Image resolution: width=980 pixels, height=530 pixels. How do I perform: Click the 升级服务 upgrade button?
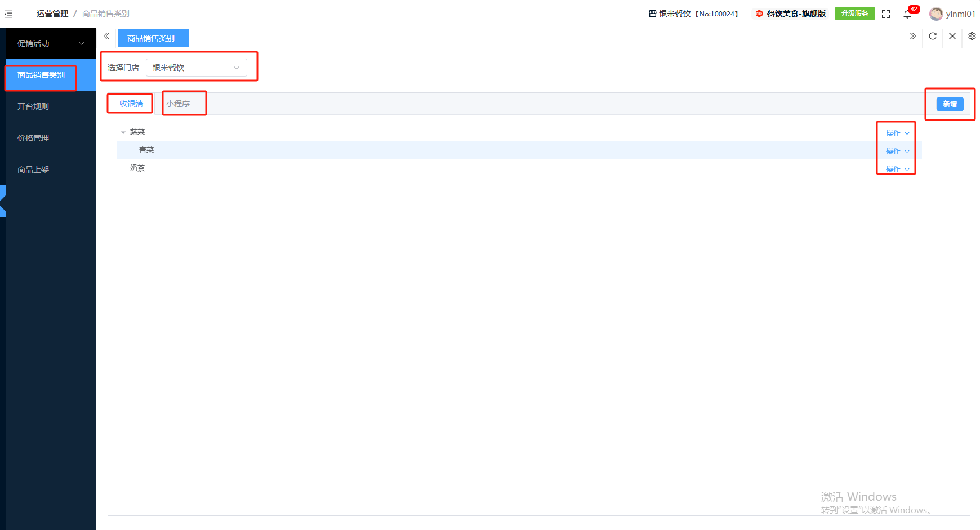tap(854, 14)
